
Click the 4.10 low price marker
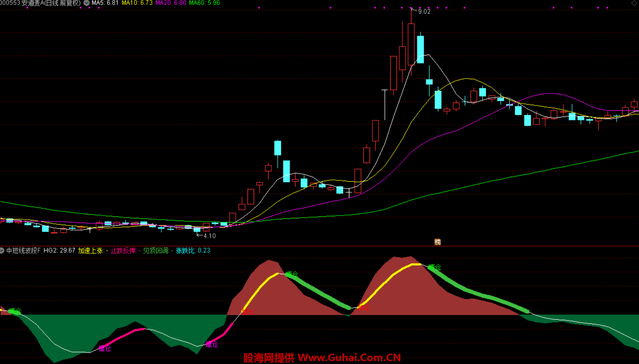pyautogui.click(x=209, y=236)
